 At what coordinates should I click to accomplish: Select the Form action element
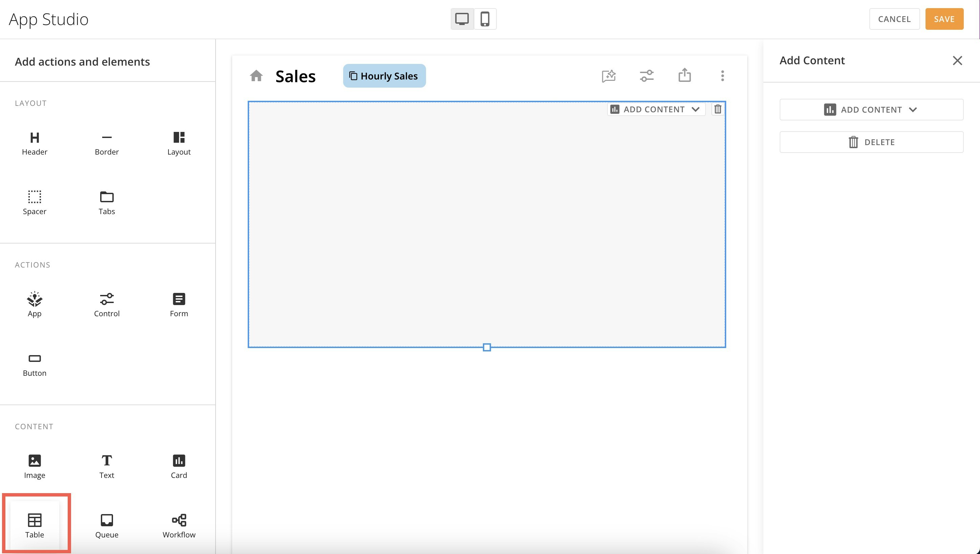(x=179, y=304)
